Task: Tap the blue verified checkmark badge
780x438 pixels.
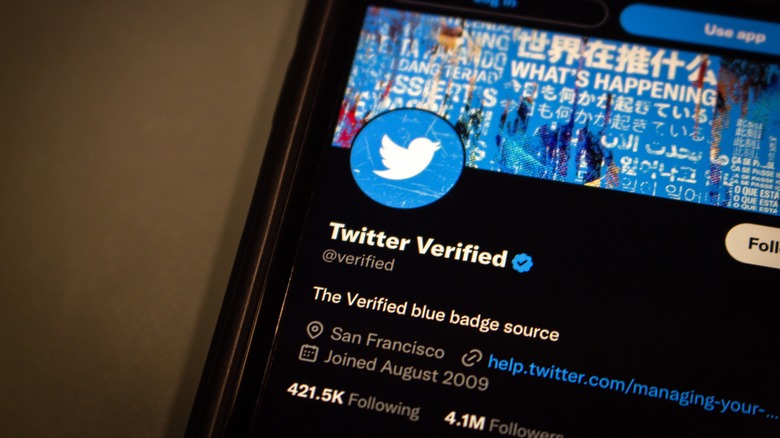Action: tap(522, 262)
